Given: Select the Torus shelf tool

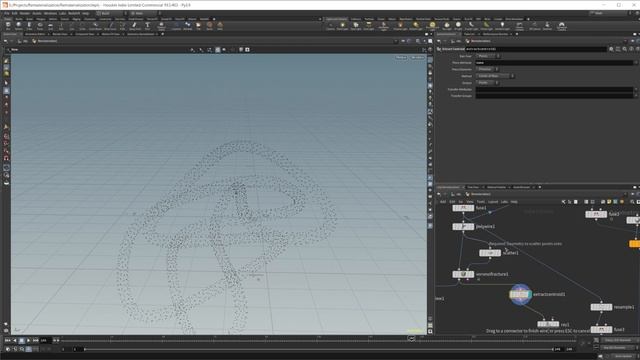Looking at the screenshot, I should point(40,26).
